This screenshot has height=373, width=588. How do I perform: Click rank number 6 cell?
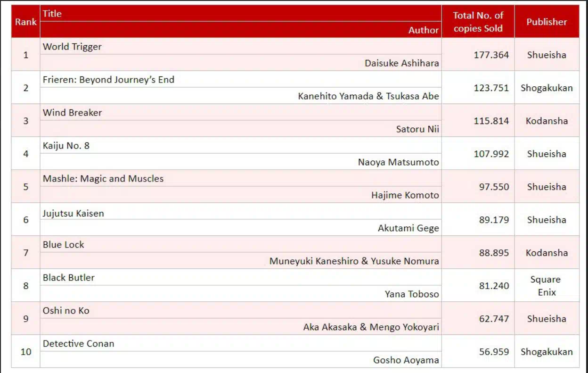25,220
